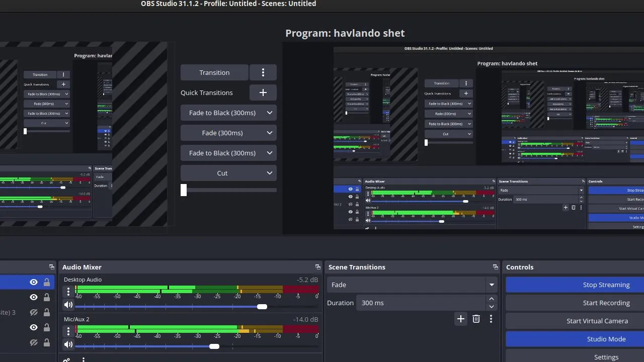This screenshot has height=362, width=644.
Task: Toggle lock in the row below 'ite) 3'
Action: point(47,327)
